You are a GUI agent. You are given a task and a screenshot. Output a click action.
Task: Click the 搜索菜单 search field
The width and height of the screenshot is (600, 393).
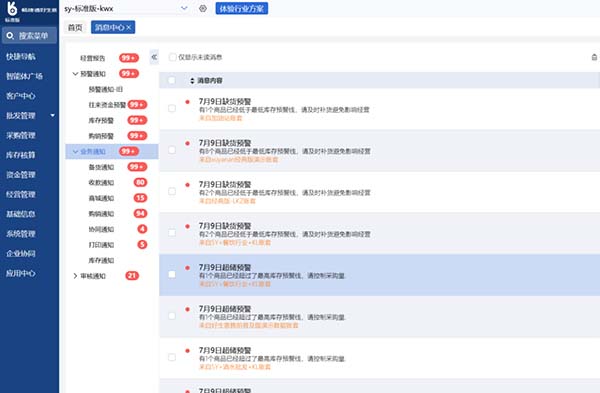pyautogui.click(x=29, y=36)
